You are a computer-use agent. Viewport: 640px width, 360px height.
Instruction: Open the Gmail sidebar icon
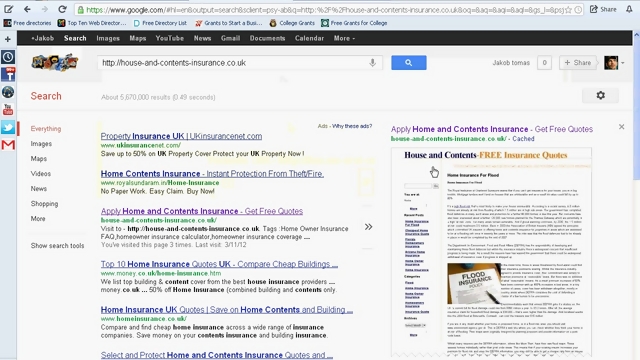[x=8, y=145]
